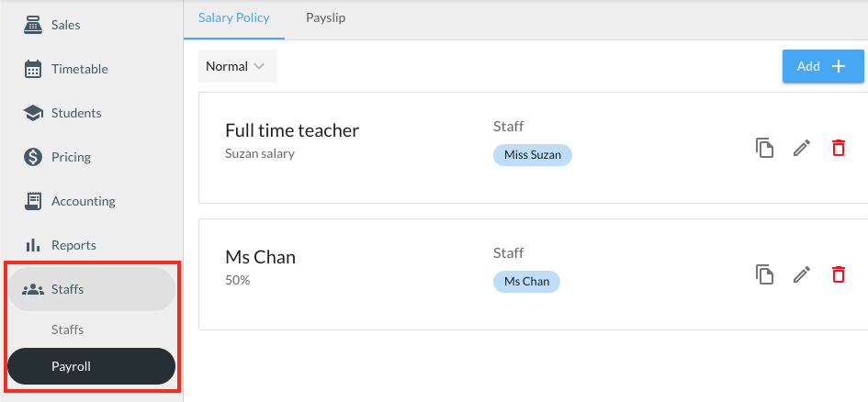Viewport: 868px width, 402px height.
Task: Edit the Full time teacher policy
Action: tap(802, 148)
